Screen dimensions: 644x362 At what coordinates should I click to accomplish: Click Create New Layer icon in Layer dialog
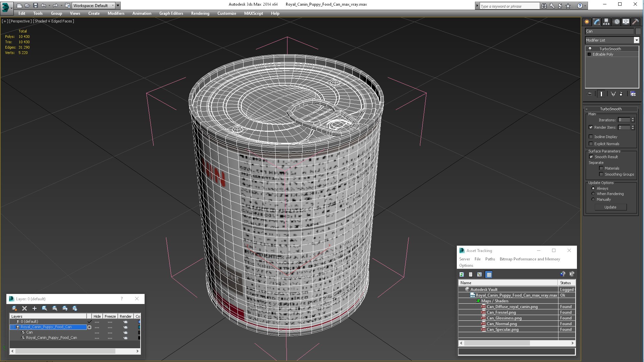point(14,308)
